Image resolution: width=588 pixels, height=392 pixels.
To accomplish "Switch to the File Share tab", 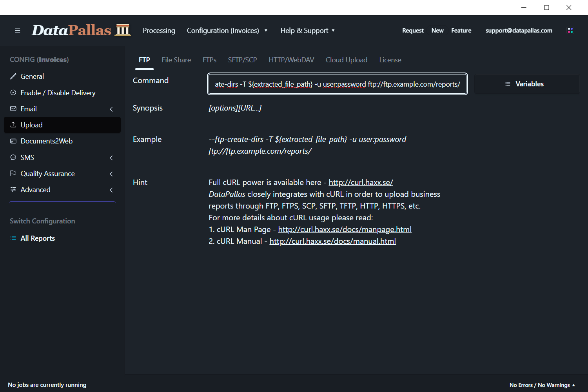I will click(176, 60).
